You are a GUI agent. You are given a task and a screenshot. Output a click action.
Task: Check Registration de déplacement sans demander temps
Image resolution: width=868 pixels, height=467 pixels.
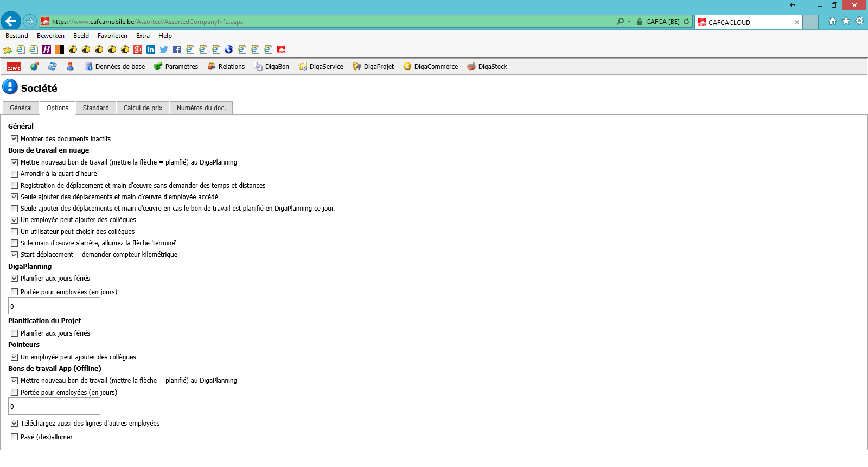pyautogui.click(x=15, y=186)
